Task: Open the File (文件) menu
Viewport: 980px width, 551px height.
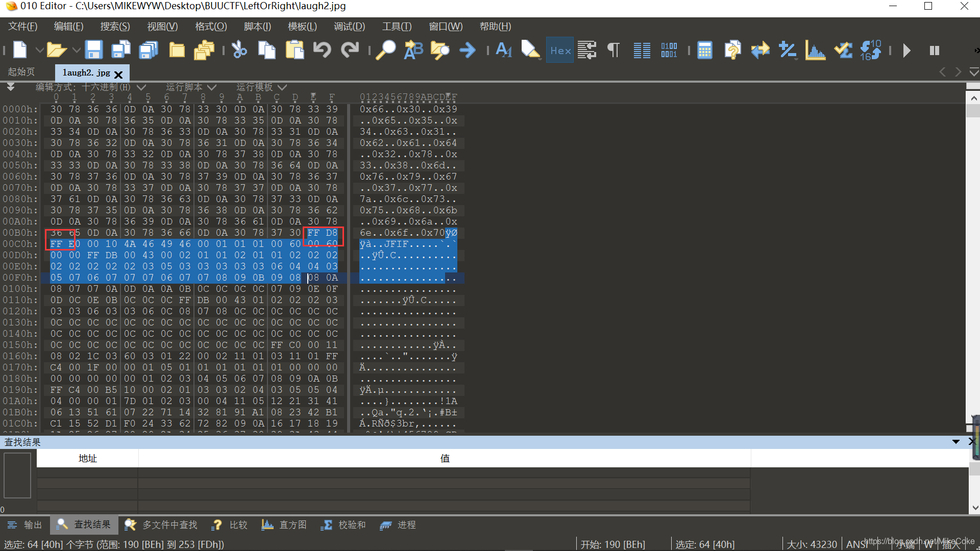Action: (x=23, y=27)
